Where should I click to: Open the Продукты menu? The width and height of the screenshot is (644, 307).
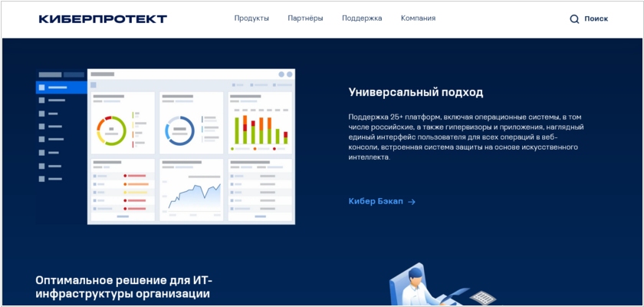tap(251, 18)
